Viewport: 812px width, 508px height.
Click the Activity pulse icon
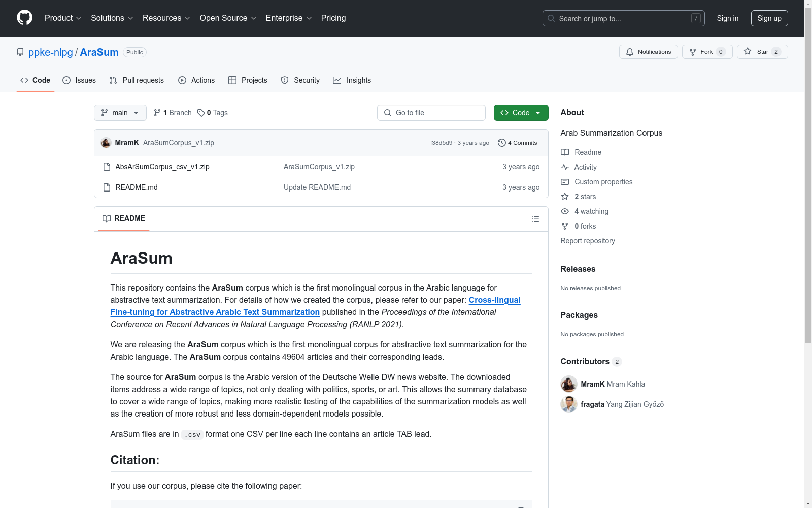pos(565,167)
